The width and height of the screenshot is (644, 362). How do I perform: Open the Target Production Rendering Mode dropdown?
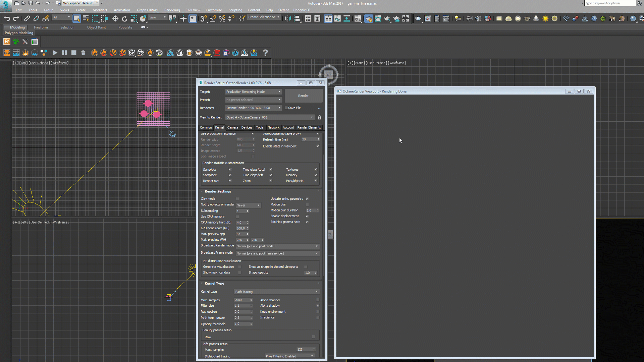tap(253, 92)
